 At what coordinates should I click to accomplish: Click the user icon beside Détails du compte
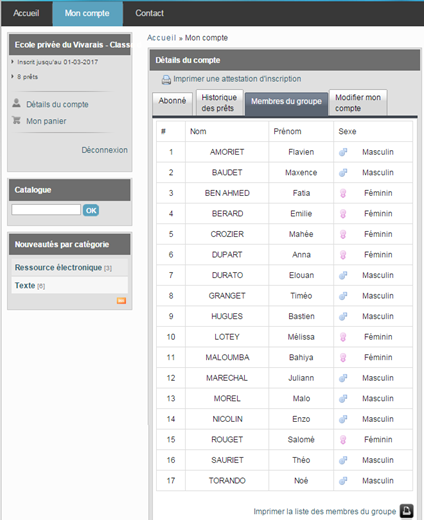(x=16, y=103)
